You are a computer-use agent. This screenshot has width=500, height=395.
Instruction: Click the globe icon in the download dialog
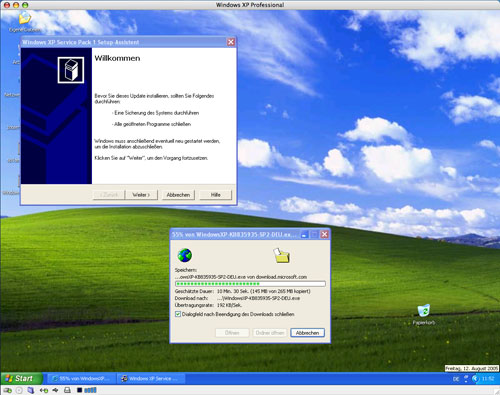tap(185, 255)
